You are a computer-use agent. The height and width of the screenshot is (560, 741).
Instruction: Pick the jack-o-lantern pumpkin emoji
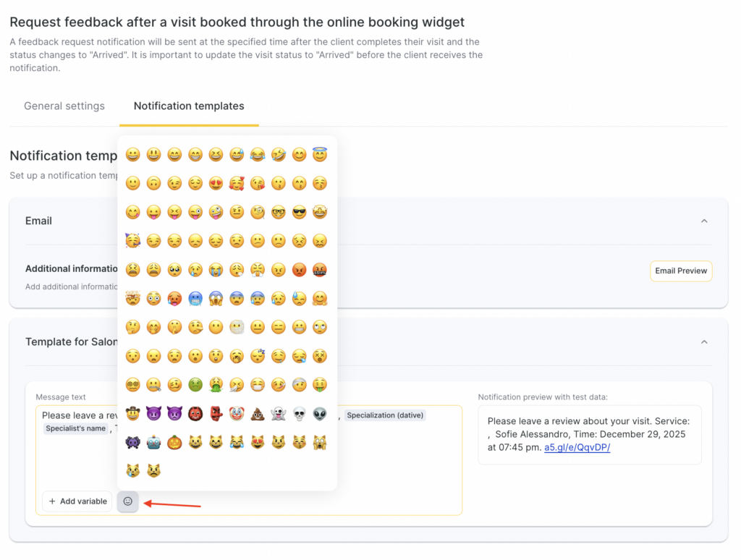coord(174,442)
